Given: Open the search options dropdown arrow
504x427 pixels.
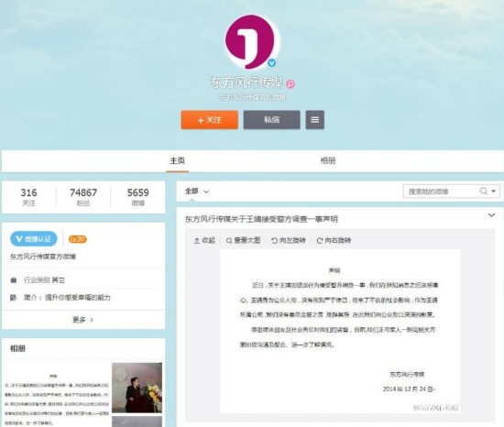Looking at the screenshot, I should click(494, 192).
